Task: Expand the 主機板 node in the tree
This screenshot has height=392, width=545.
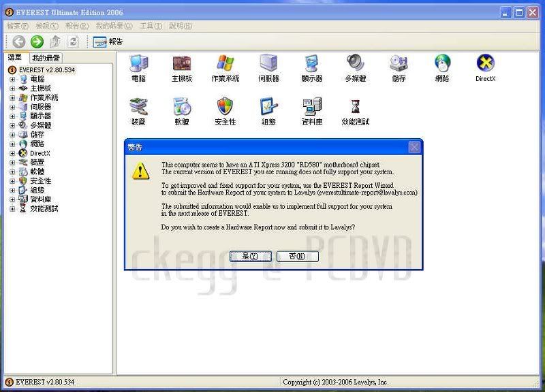Action: click(12, 88)
